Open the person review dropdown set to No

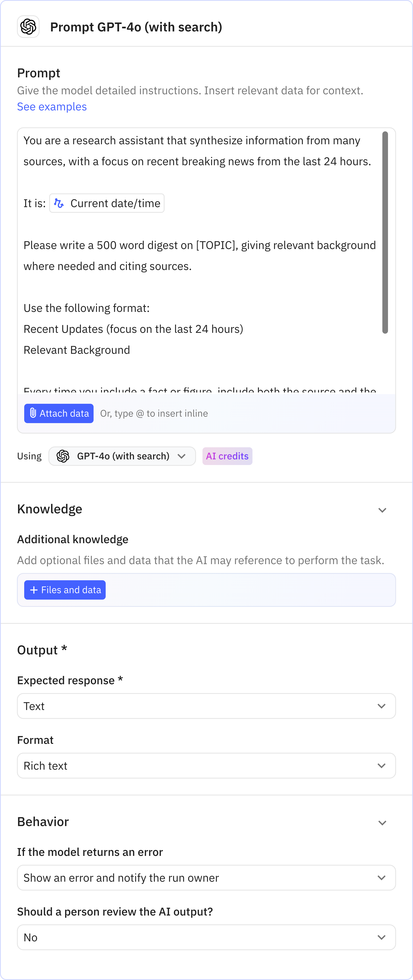[x=206, y=937]
